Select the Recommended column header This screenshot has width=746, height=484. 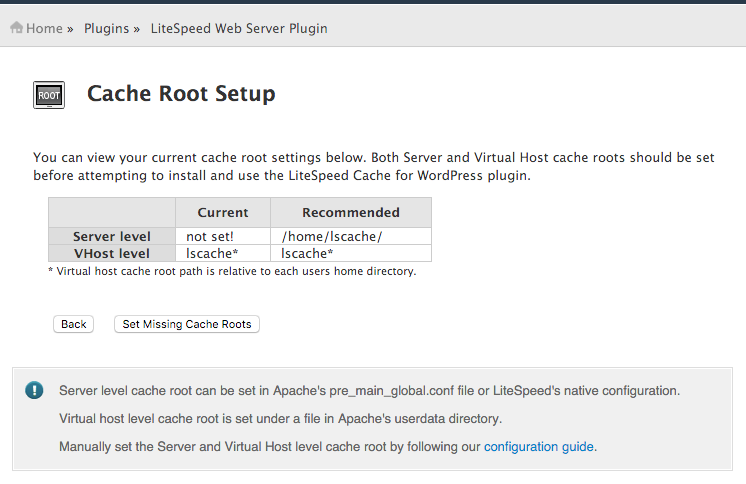[x=351, y=212]
